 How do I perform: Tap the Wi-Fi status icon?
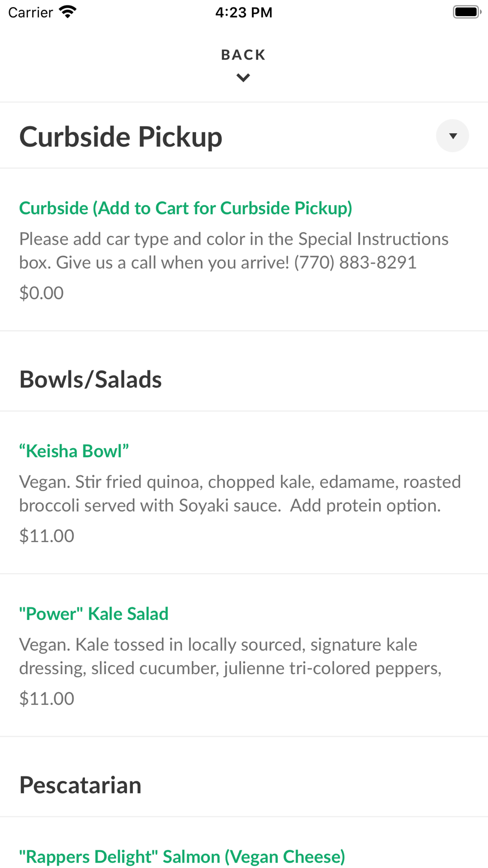[x=68, y=12]
